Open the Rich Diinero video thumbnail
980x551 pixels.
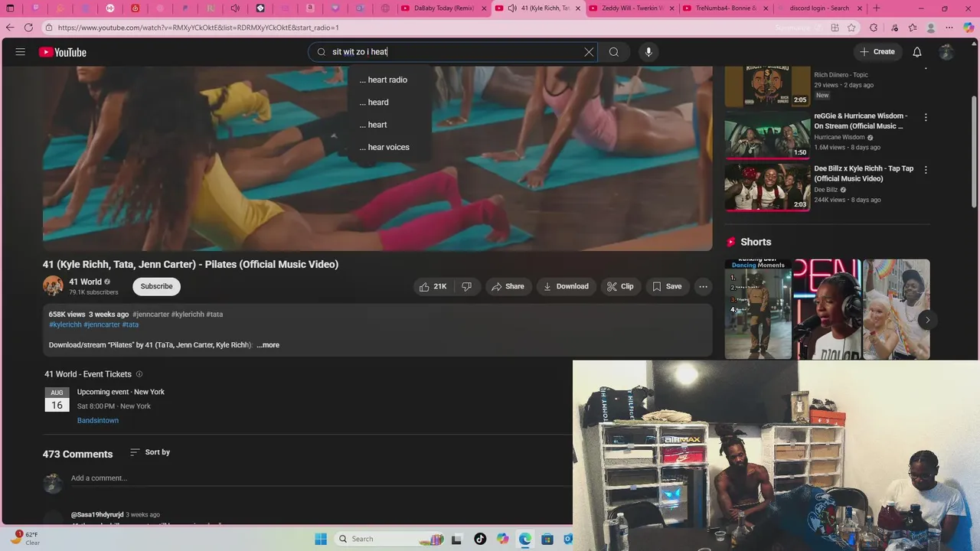coord(767,86)
